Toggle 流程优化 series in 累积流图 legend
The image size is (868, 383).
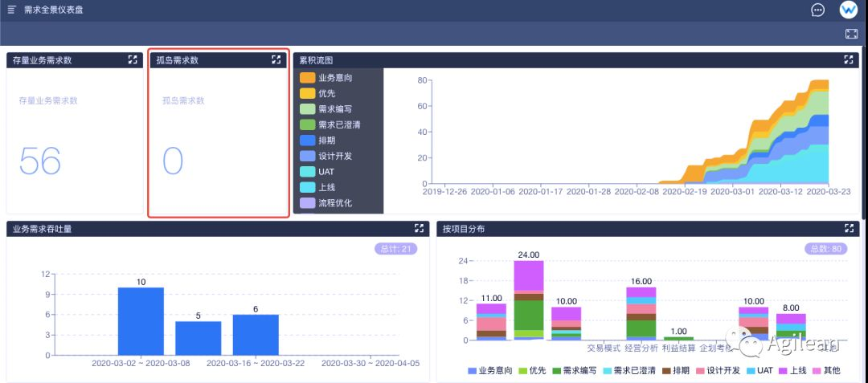tap(326, 203)
